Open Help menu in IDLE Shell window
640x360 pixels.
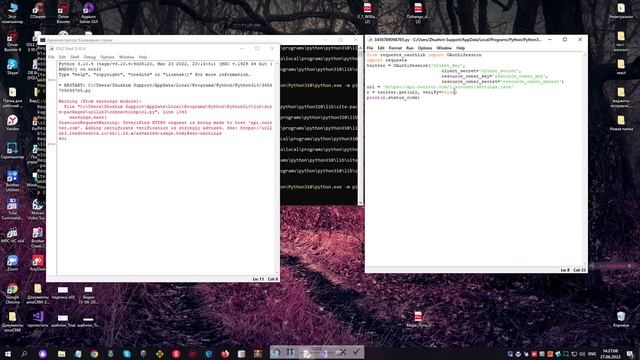tap(143, 57)
